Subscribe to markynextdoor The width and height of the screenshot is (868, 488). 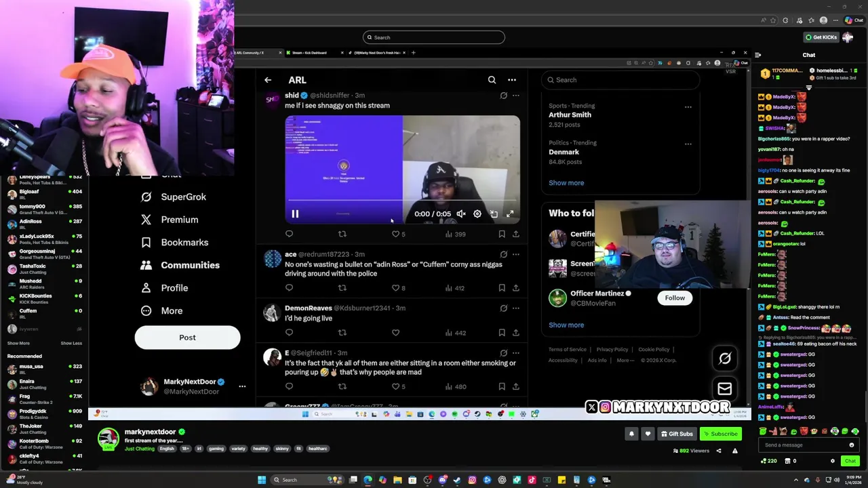click(x=720, y=434)
